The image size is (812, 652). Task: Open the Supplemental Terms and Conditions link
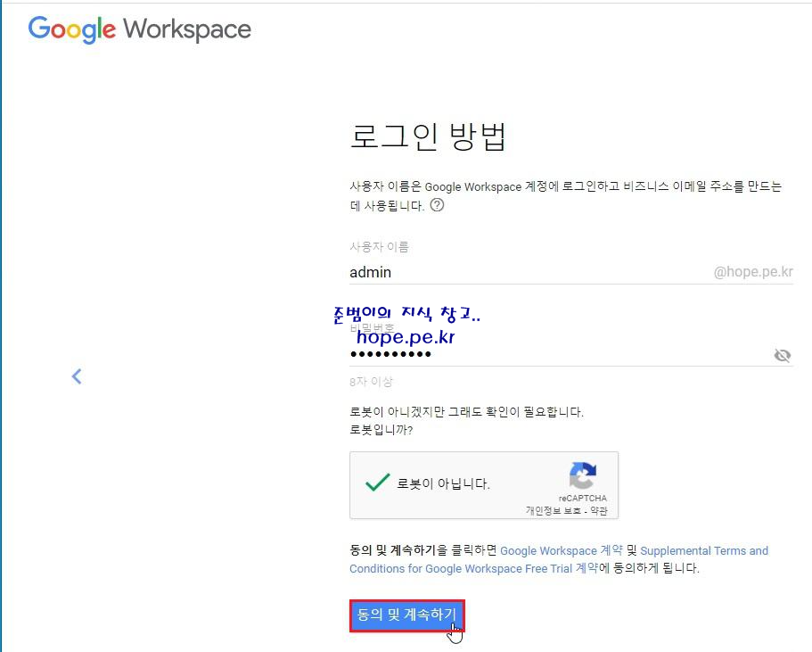(x=559, y=560)
